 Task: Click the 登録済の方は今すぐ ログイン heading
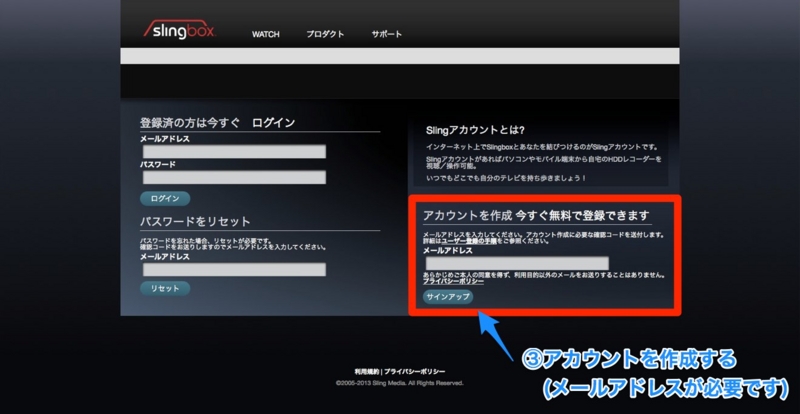pyautogui.click(x=217, y=123)
